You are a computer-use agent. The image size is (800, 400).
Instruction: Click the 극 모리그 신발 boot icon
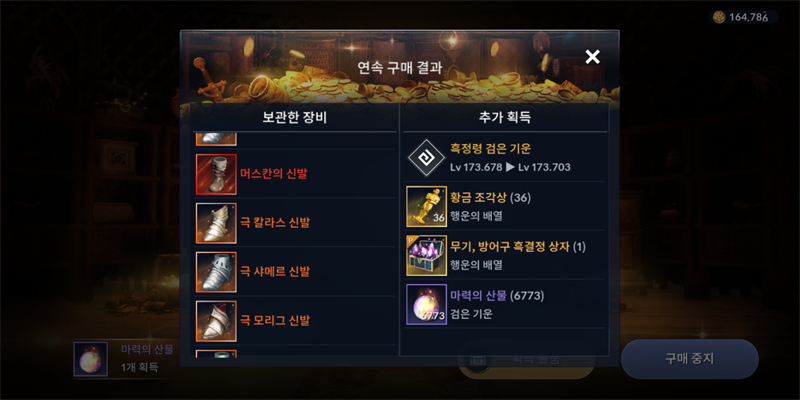pos(216,321)
